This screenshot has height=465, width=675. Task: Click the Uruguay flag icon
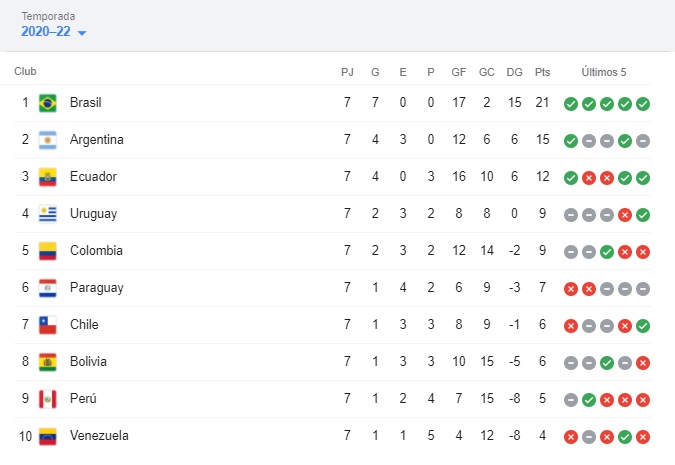47,214
